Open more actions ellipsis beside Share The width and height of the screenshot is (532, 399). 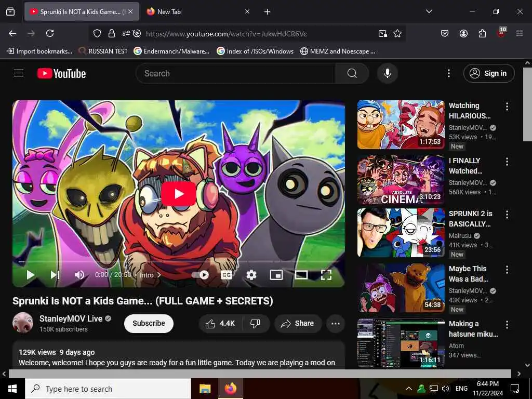click(336, 323)
